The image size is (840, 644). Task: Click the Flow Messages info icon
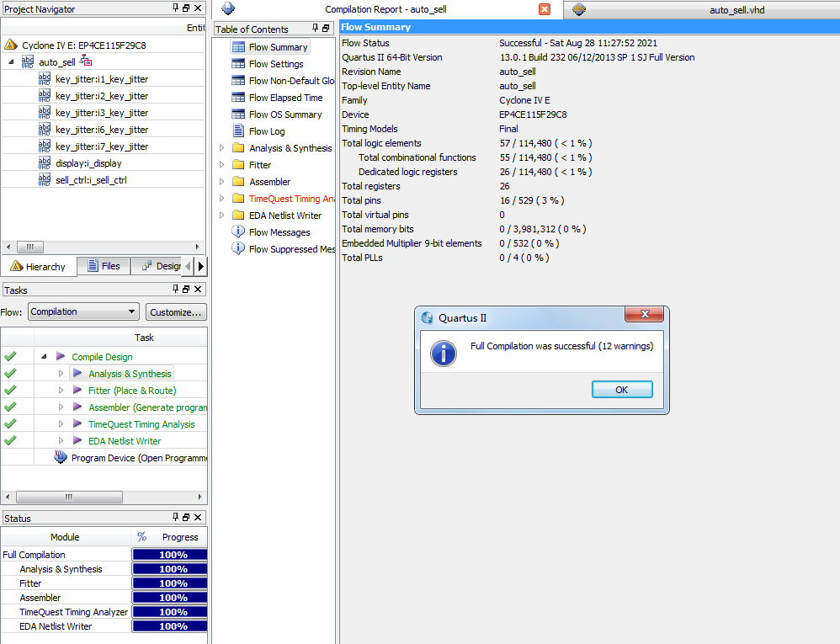238,232
